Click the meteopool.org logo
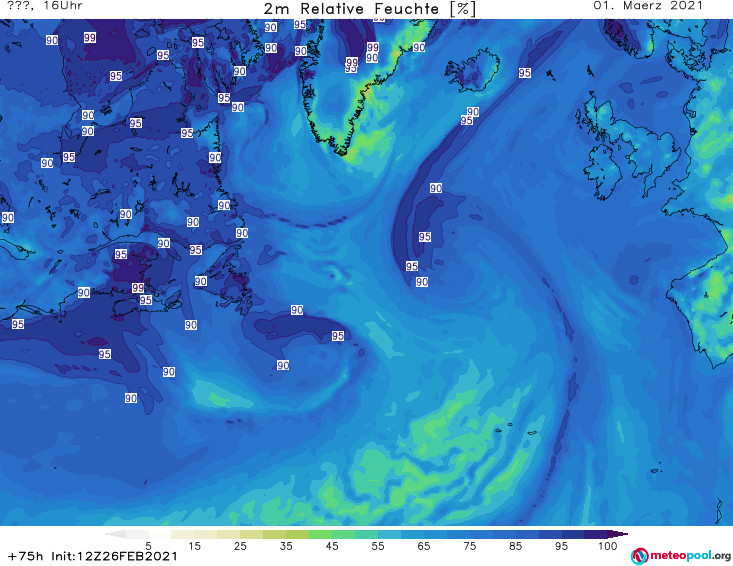Image resolution: width=733 pixels, height=566 pixels. click(x=681, y=556)
